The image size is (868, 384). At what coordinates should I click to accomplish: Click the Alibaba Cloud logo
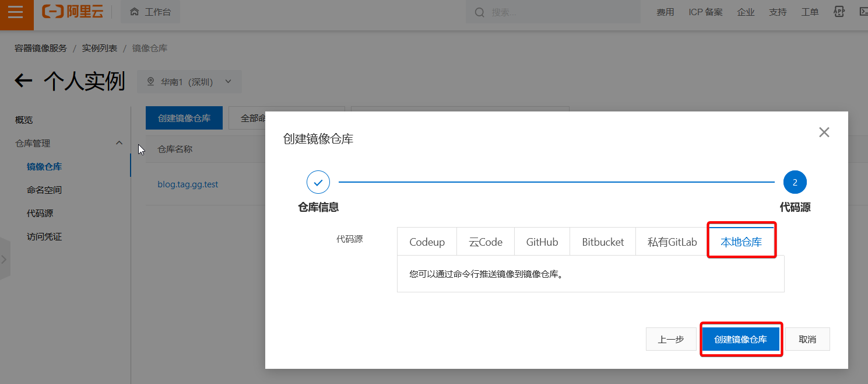72,12
